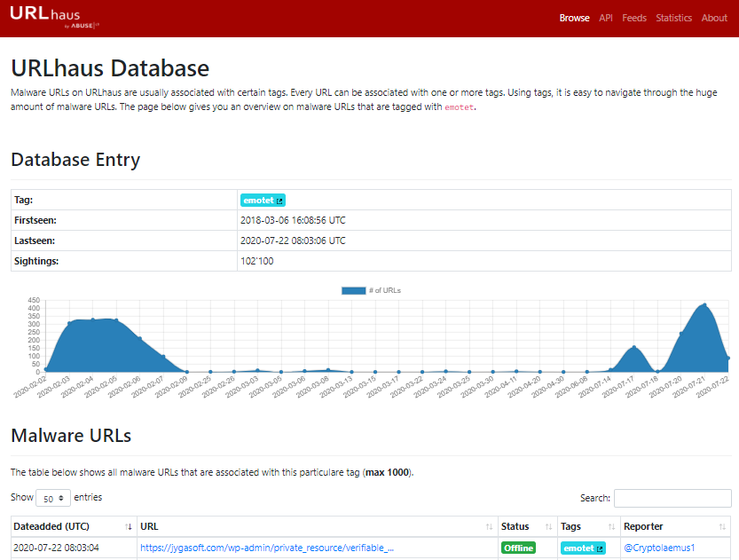The width and height of the screenshot is (739, 560).
Task: Click the chart data point at 2020-02-04
Action: 93,319
